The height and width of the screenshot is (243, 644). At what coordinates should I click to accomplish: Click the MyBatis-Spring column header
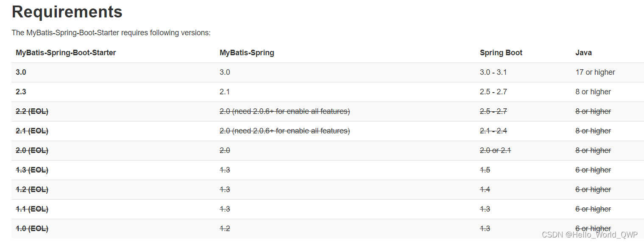click(x=247, y=53)
